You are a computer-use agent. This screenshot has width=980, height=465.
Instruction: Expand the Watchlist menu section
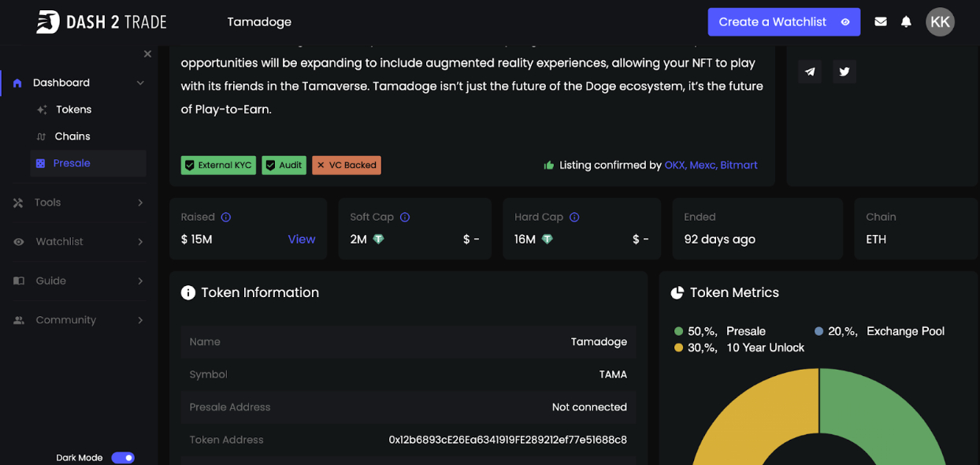click(x=140, y=242)
